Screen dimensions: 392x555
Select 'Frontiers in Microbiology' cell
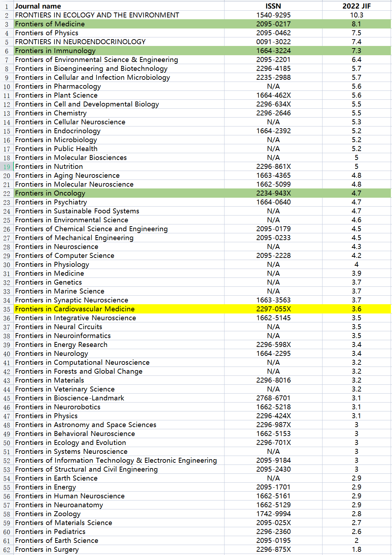click(119, 140)
